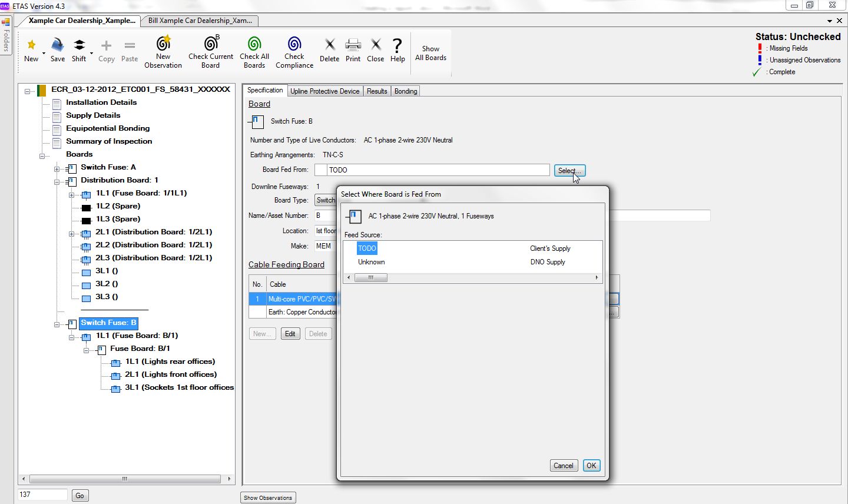Click the tree panel horizontal scrollbar
848x504 pixels.
point(126,479)
